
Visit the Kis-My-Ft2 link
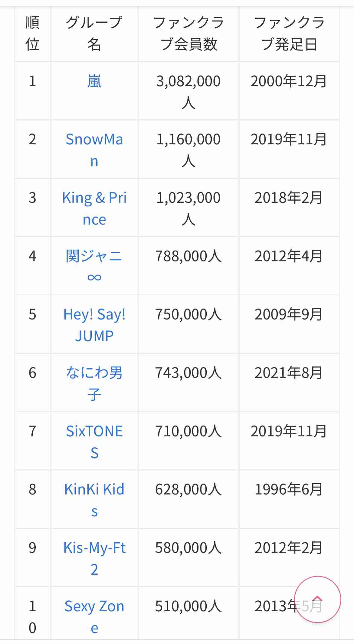[x=94, y=559]
